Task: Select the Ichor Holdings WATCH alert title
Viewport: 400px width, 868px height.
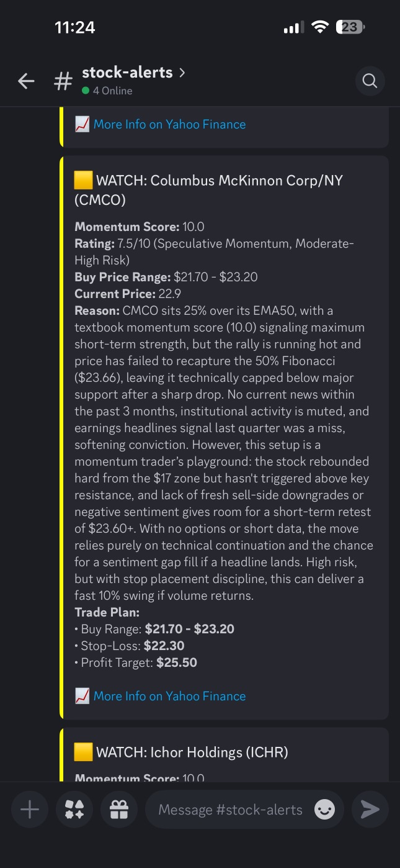Action: point(192,753)
